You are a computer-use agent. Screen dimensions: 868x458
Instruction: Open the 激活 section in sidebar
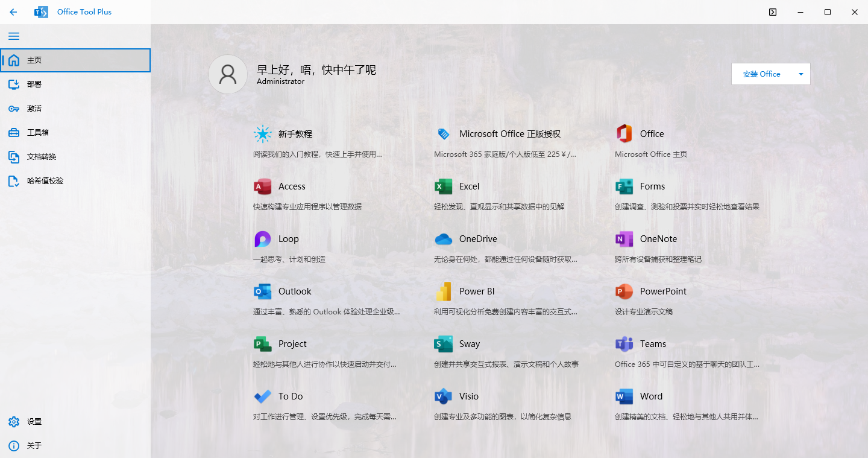tap(34, 109)
